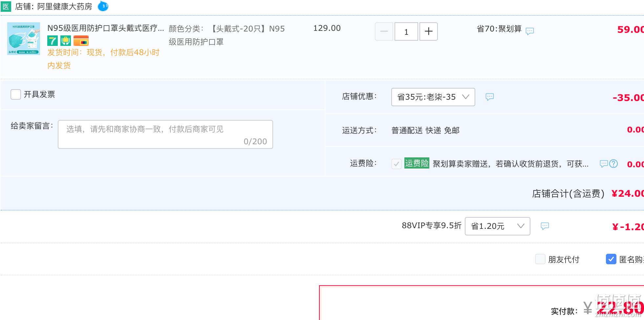Open the blue Wangwang chat icon
Image resolution: width=644 pixels, height=320 pixels.
pyautogui.click(x=103, y=6)
